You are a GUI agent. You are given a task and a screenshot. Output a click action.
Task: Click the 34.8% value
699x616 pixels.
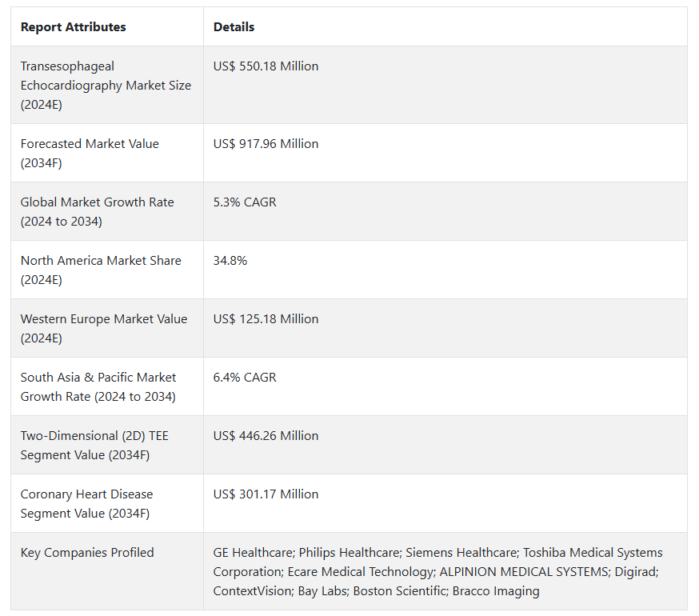(230, 261)
